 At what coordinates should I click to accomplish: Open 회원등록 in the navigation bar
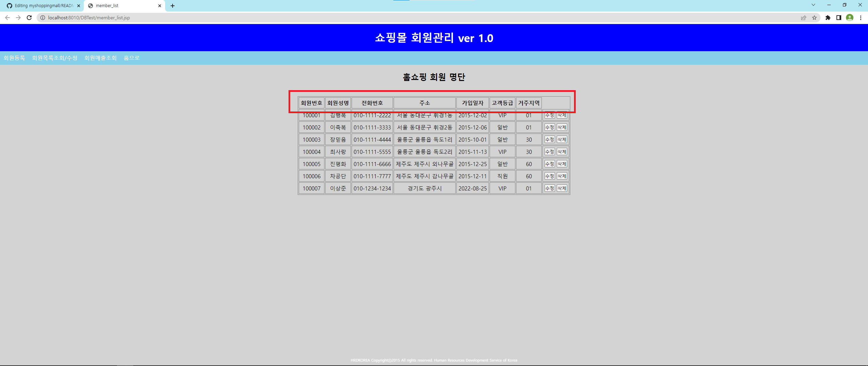[x=14, y=58]
